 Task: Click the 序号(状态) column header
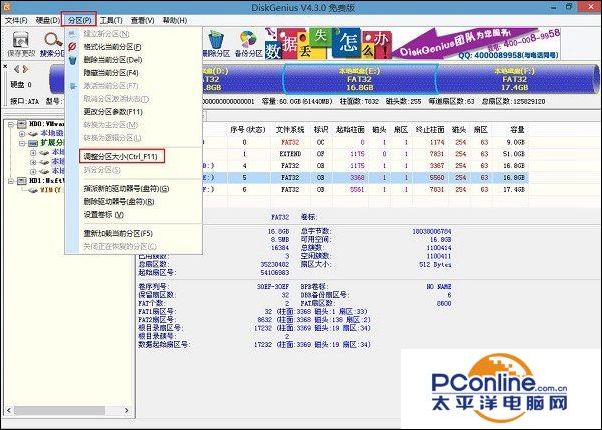(248, 130)
